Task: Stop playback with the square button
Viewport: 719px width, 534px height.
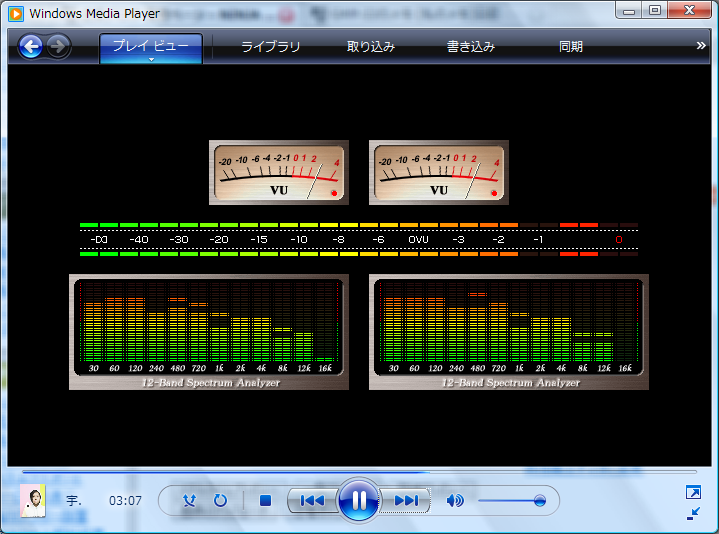Action: click(x=265, y=500)
